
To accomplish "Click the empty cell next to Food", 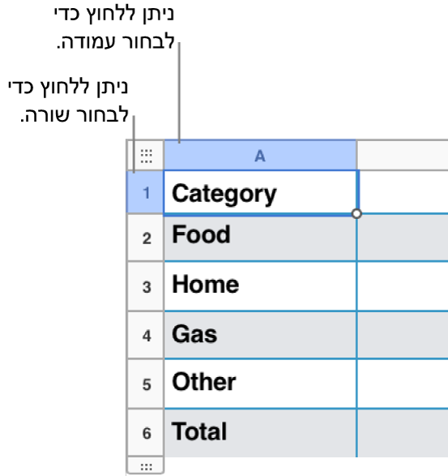I will point(403,238).
